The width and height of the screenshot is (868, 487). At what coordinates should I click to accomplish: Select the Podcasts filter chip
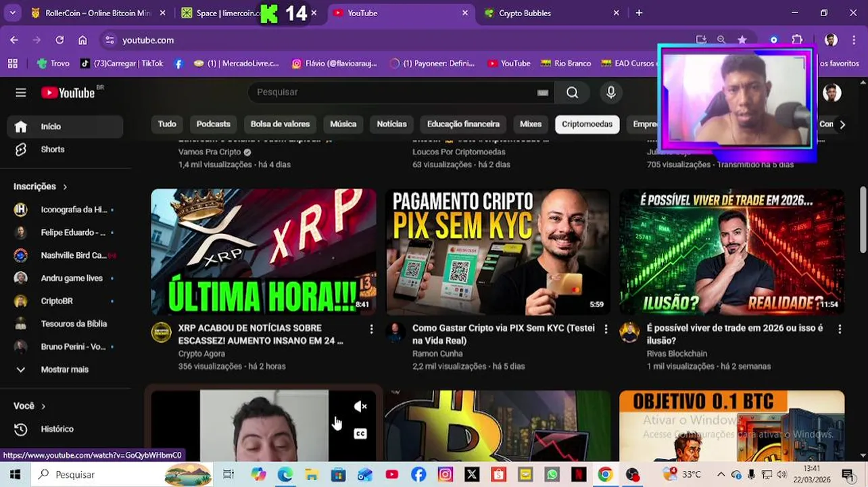pos(214,124)
